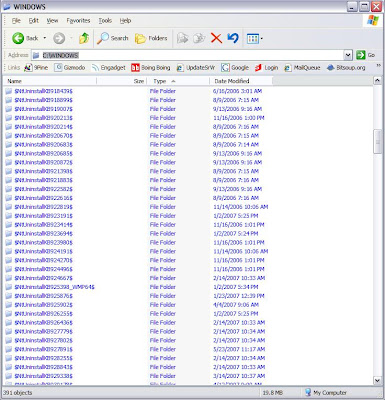
Task: Click folder icon of $NtUninstallKB927779$
Action: pos(9,332)
